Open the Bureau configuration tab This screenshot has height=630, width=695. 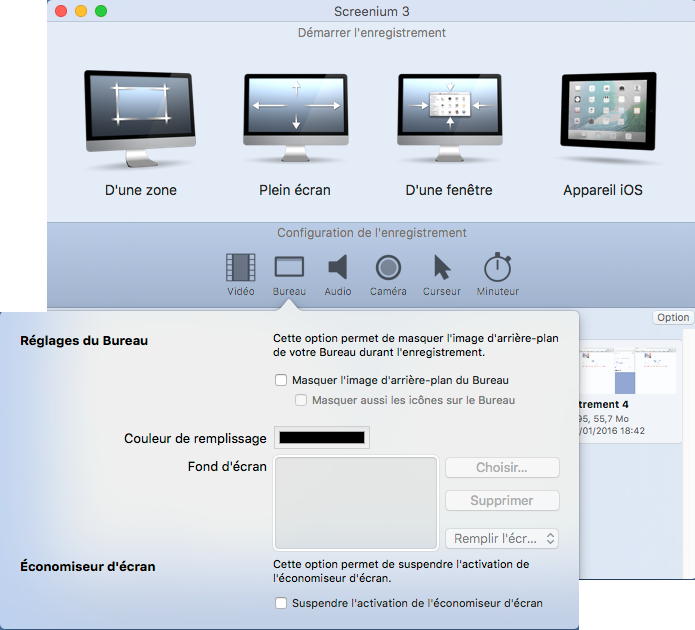289,274
